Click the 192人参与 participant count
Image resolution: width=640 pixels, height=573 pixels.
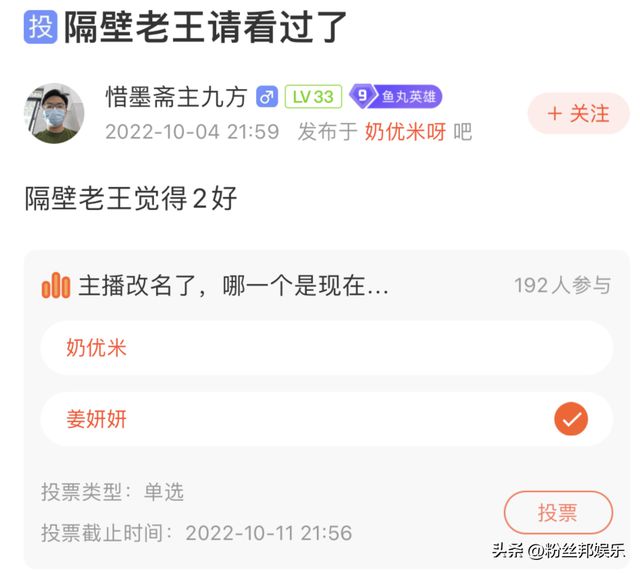coord(562,285)
